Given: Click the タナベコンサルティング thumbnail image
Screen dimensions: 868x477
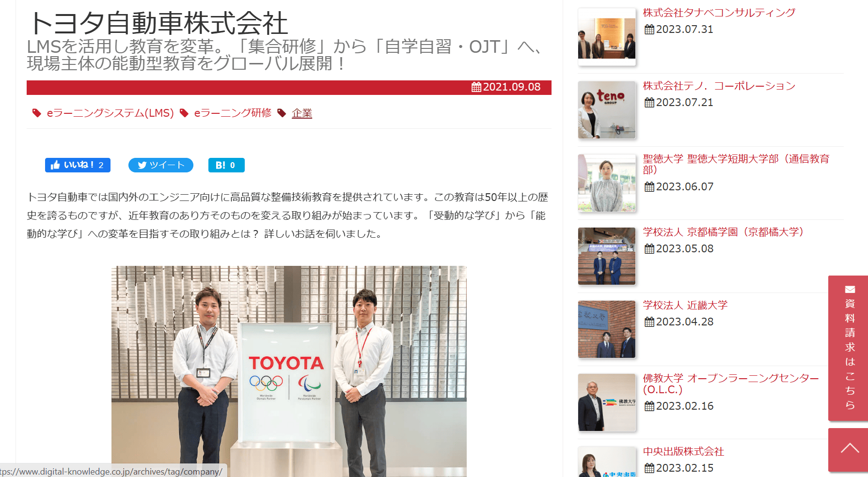Looking at the screenshot, I should coord(607,37).
